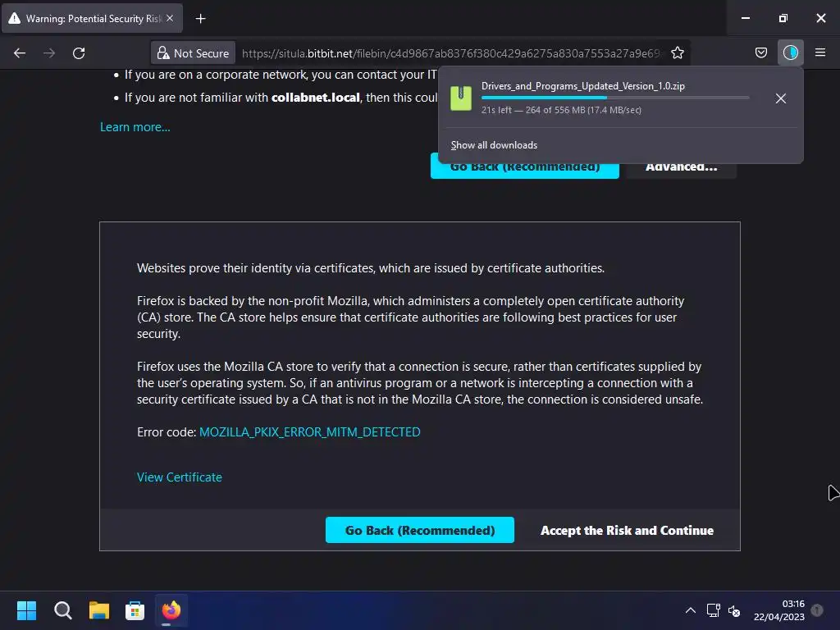Click the Learn more link
This screenshot has width=840, height=630.
[x=135, y=127]
